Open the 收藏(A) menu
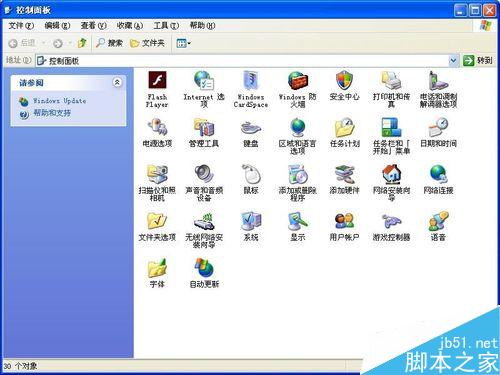Screen dimensions: 500x375 pos(130,25)
